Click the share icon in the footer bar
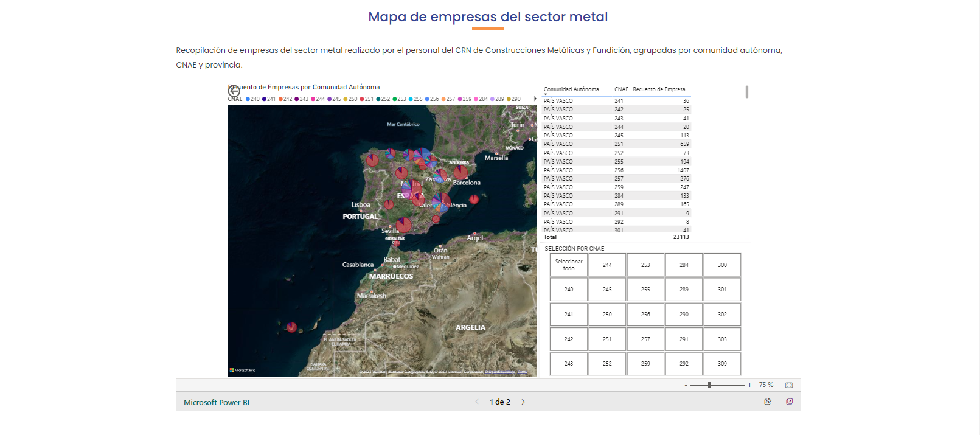 pos(768,402)
